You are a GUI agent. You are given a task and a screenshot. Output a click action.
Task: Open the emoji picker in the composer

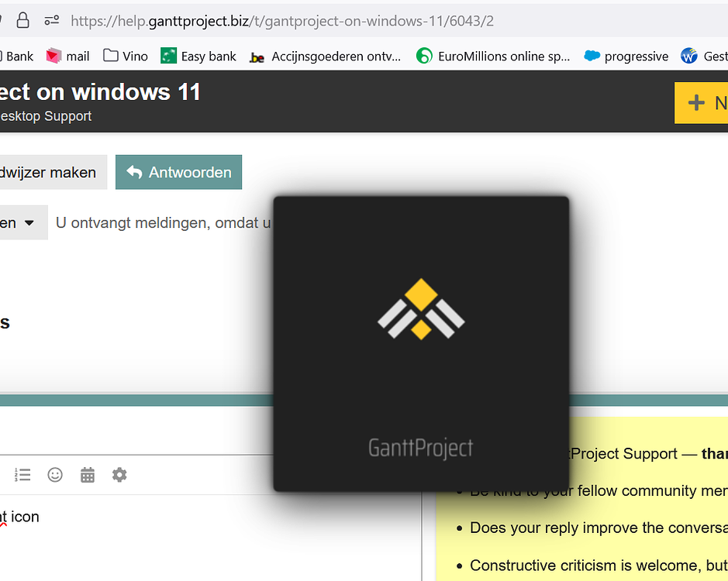(54, 475)
